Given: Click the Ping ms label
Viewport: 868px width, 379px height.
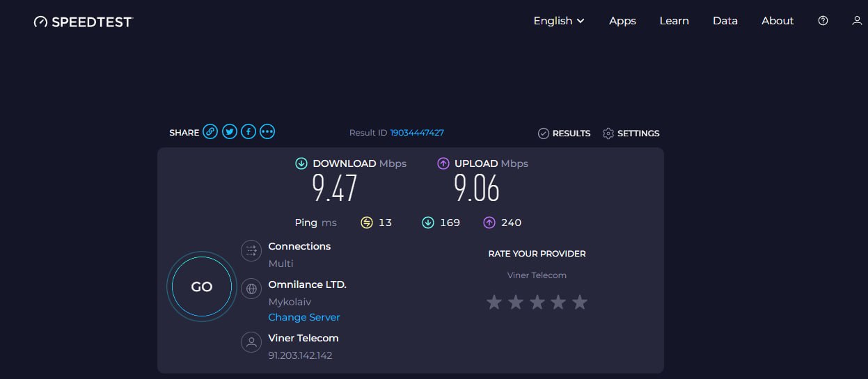Looking at the screenshot, I should pyautogui.click(x=316, y=223).
